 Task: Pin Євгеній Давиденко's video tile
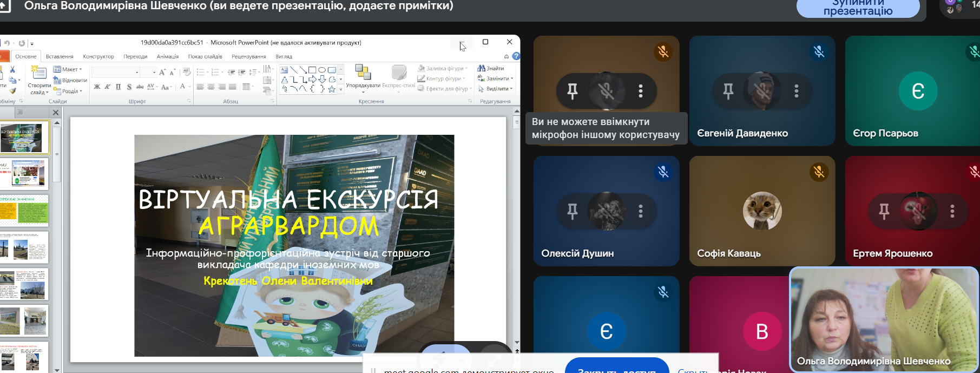click(728, 91)
